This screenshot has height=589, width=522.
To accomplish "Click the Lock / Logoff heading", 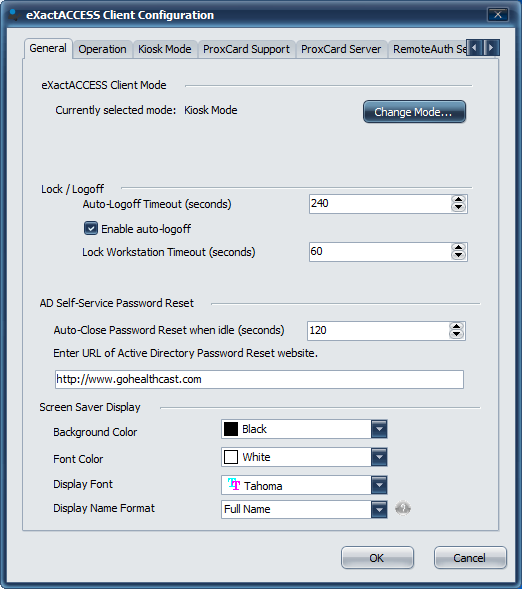I will 72,189.
